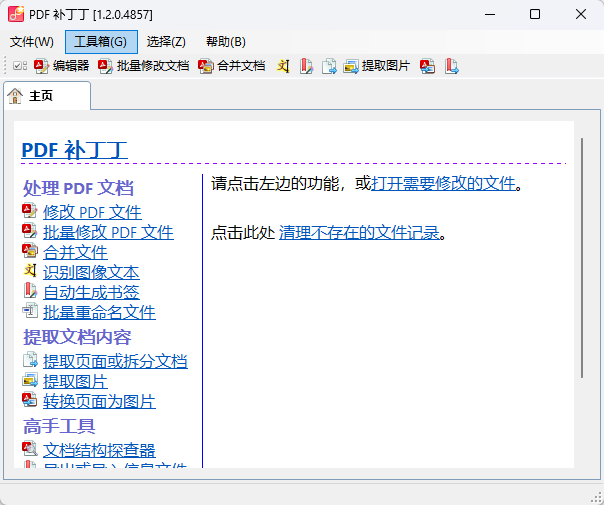
Task: Click the PDF 补丁丁 heading link
Action: click(74, 150)
